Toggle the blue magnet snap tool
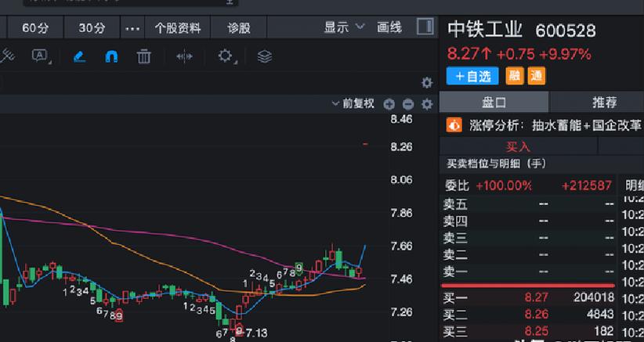The height and width of the screenshot is (342, 644). [111, 56]
